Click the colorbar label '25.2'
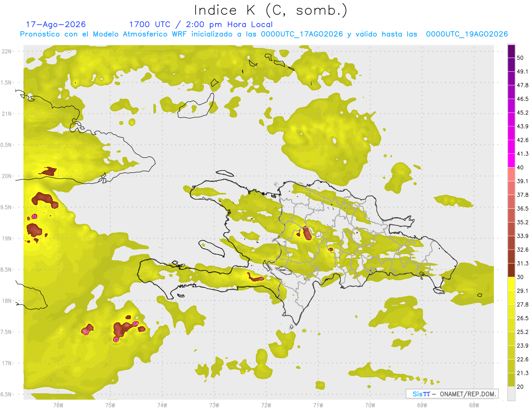 [x=523, y=332]
